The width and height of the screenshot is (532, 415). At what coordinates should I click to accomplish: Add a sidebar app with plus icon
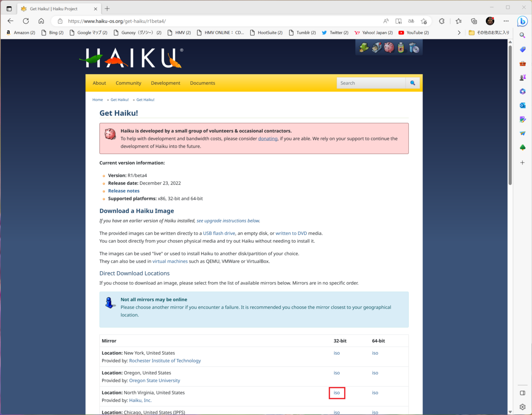tap(523, 162)
